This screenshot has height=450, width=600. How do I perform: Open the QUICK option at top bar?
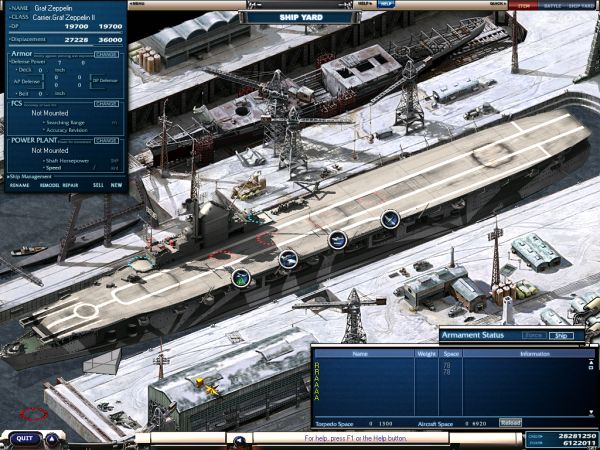click(497, 4)
